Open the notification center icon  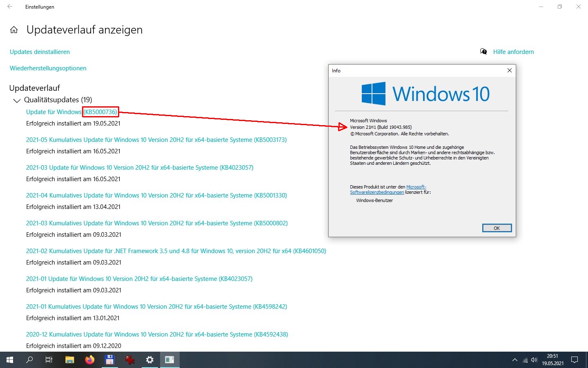point(575,360)
